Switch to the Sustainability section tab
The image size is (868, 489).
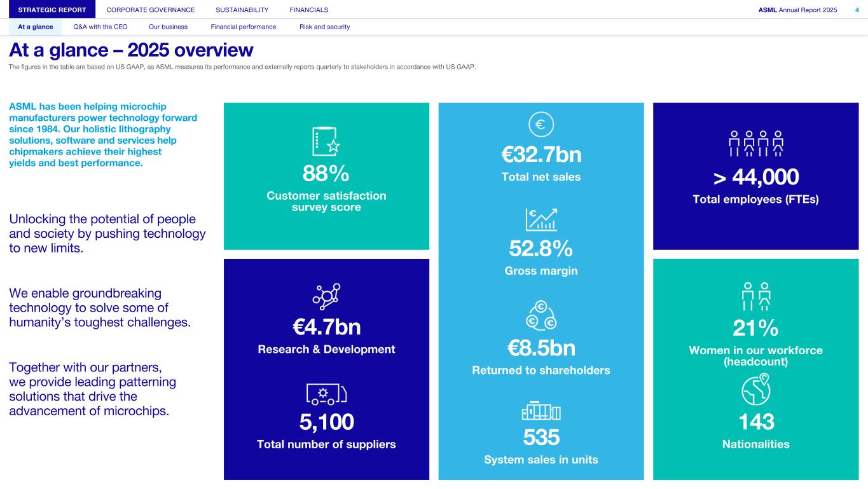(x=242, y=10)
